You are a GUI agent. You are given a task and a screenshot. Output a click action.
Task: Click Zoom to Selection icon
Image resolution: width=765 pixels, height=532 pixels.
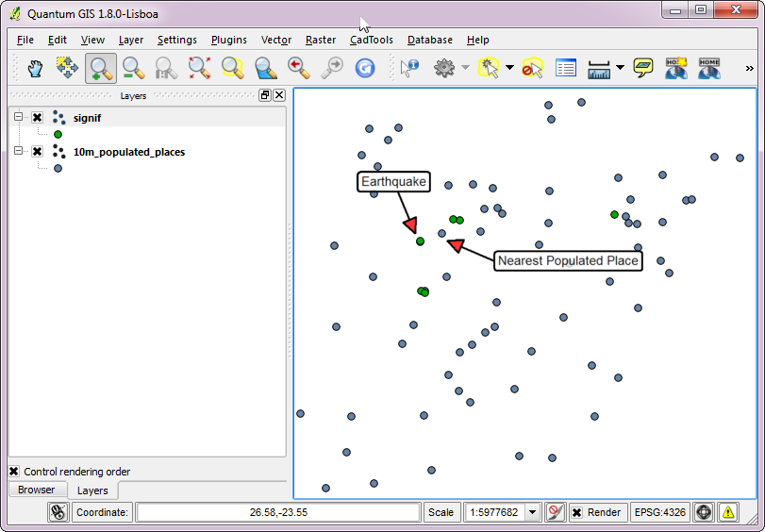tap(233, 68)
